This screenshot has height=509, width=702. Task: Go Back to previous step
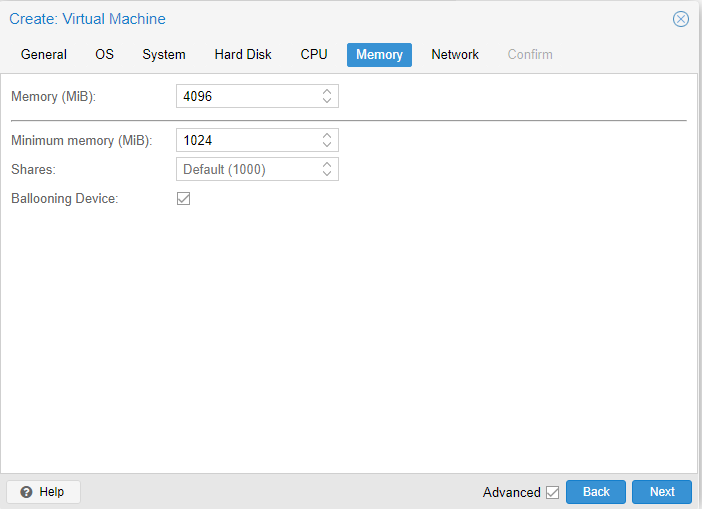pyautogui.click(x=596, y=492)
